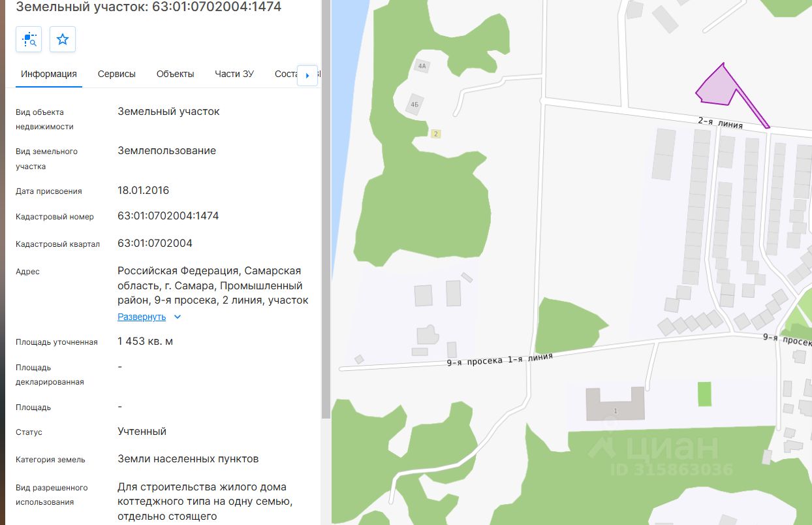This screenshot has height=525, width=812.
Task: Click the tabs scroll right arrow
Action: [x=307, y=75]
